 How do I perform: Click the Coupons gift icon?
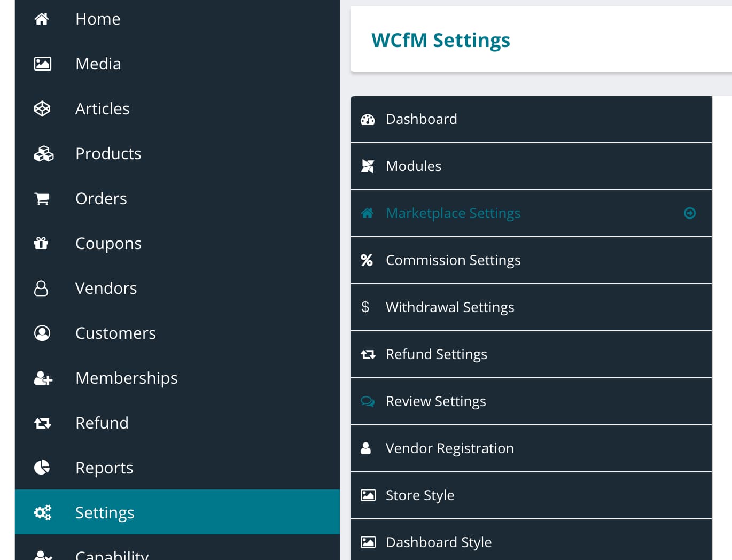click(41, 244)
